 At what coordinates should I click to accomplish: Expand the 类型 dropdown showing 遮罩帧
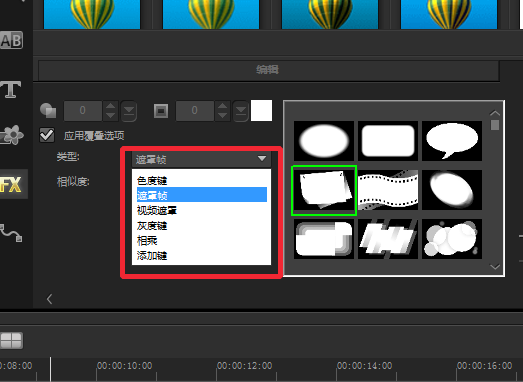(x=201, y=159)
